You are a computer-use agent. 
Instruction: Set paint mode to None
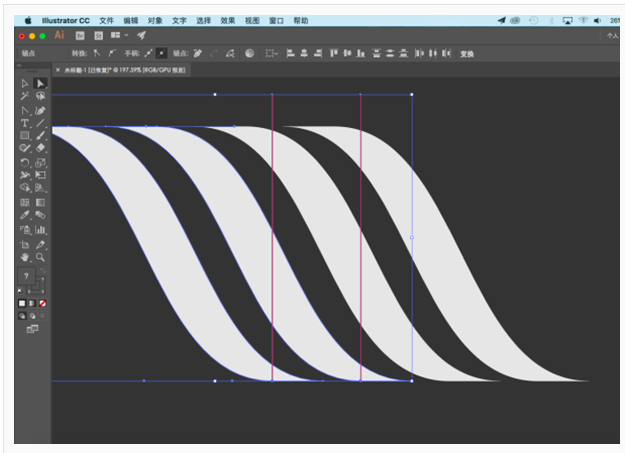42,303
